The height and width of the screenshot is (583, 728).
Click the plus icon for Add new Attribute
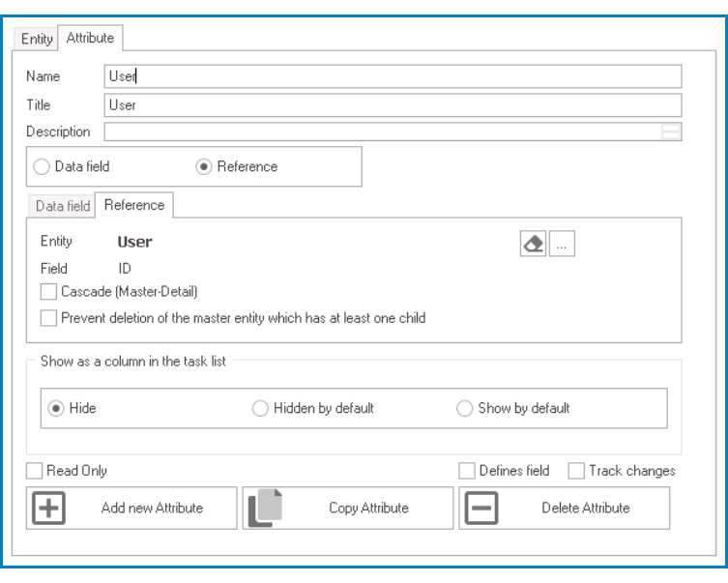coord(48,508)
